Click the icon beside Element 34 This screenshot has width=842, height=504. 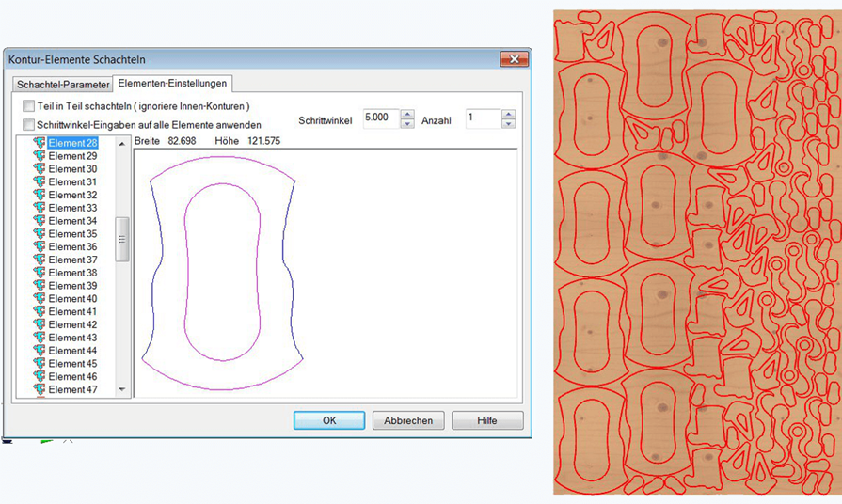click(x=40, y=221)
